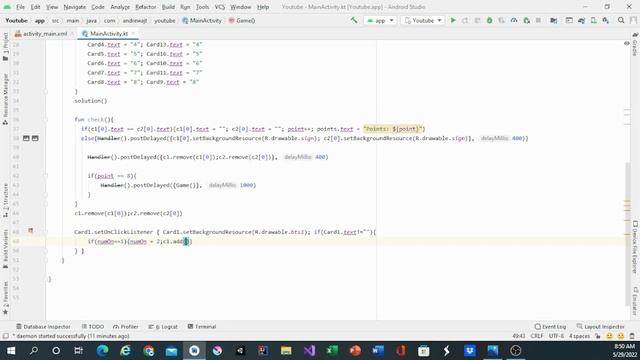Open the AVD Manager toolbar icon
The image size is (640, 360).
click(x=593, y=20)
